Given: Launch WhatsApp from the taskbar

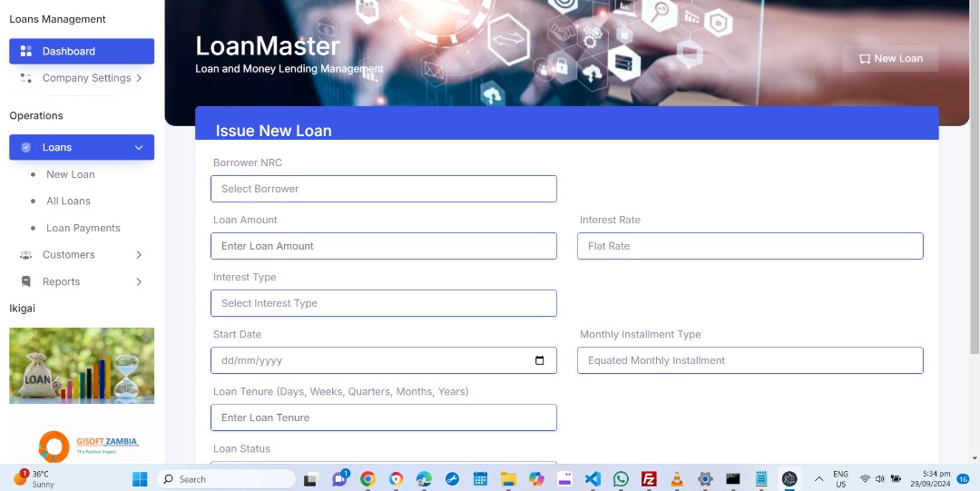Looking at the screenshot, I should coord(621,479).
